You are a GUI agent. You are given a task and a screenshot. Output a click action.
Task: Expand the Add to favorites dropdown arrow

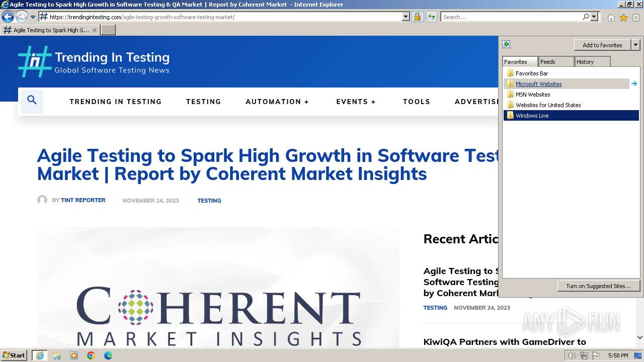tap(635, 45)
